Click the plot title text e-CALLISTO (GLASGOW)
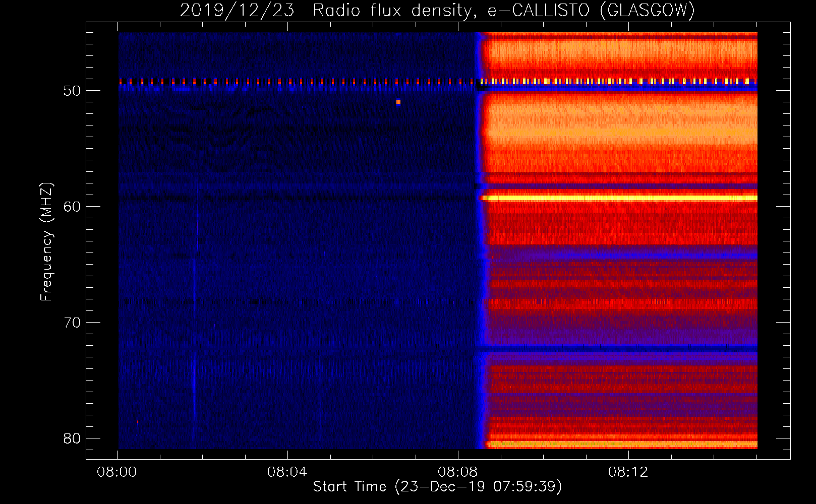This screenshot has height=504, width=816. (x=591, y=10)
